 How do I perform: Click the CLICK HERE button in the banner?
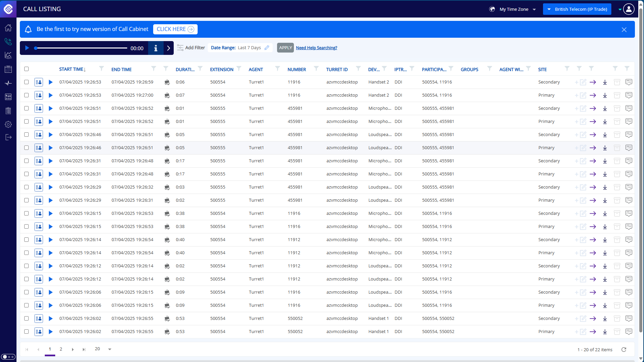(175, 29)
